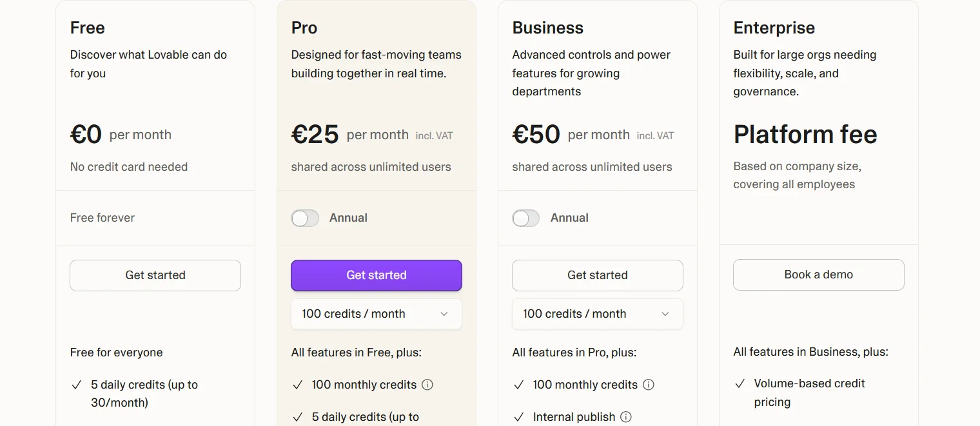The height and width of the screenshot is (426, 980).
Task: Click the checkmark beside Pro's 100 monthly credits
Action: coord(297,385)
